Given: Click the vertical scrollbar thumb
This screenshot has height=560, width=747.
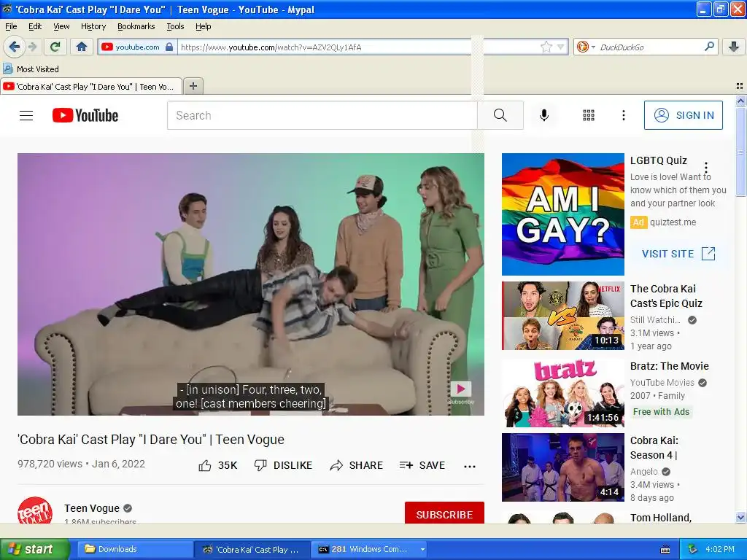Looking at the screenshot, I should pos(740,152).
